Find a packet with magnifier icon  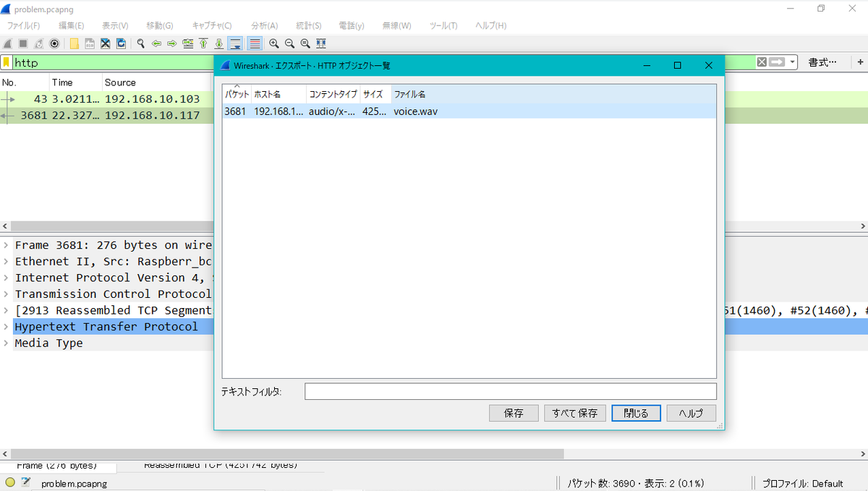tap(140, 43)
